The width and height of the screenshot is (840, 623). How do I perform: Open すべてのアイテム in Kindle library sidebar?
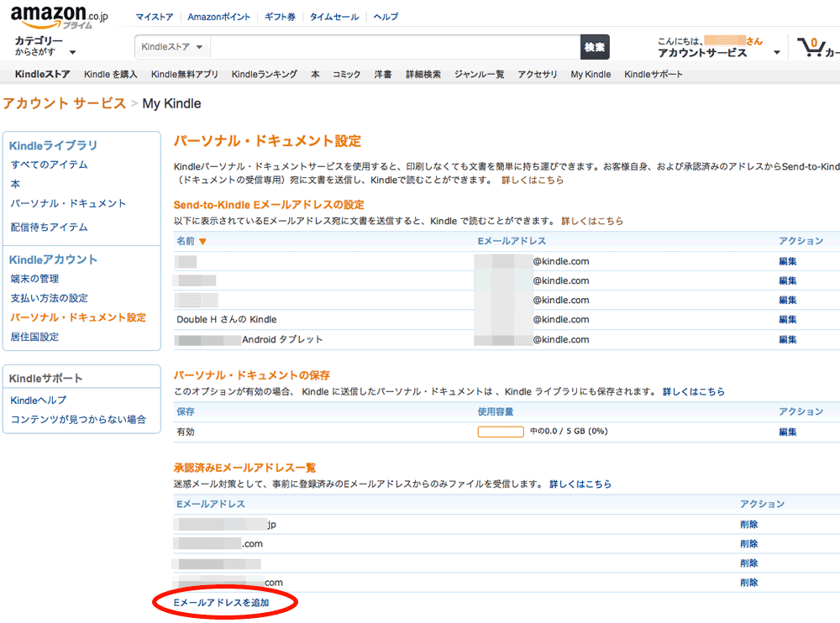(x=50, y=165)
